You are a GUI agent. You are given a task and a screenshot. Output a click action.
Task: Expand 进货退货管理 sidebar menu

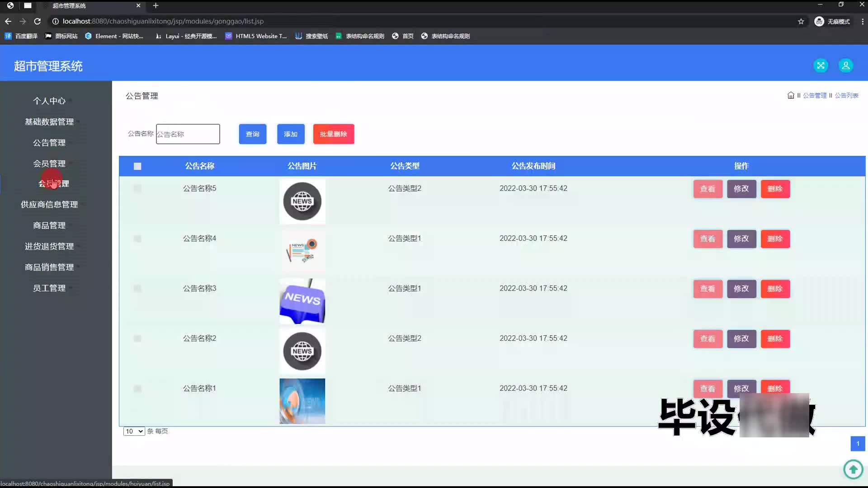coord(49,246)
